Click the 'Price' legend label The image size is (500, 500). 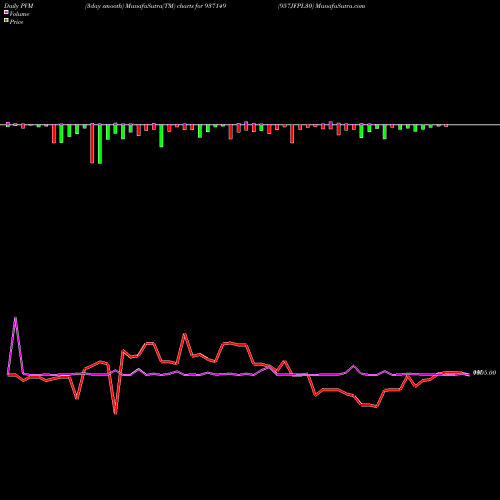click(x=16, y=22)
